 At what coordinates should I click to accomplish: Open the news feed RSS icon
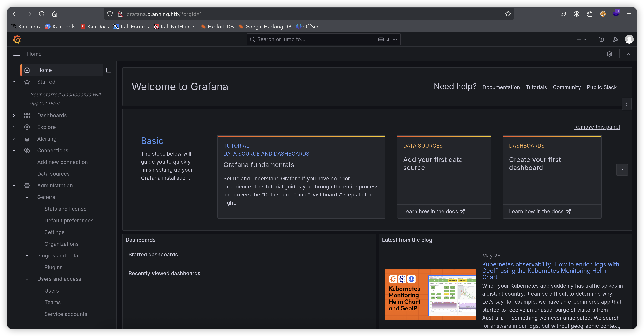[x=615, y=39]
